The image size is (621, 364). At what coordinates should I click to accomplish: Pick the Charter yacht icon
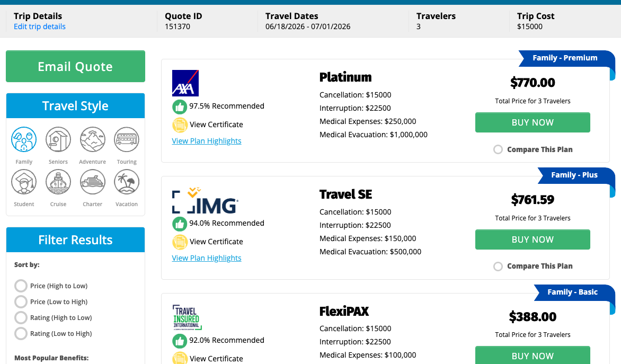(92, 182)
